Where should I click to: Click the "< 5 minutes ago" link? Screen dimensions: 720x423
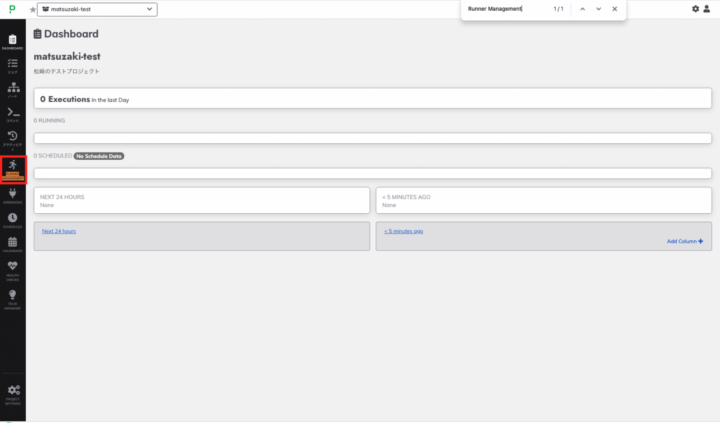coord(403,231)
